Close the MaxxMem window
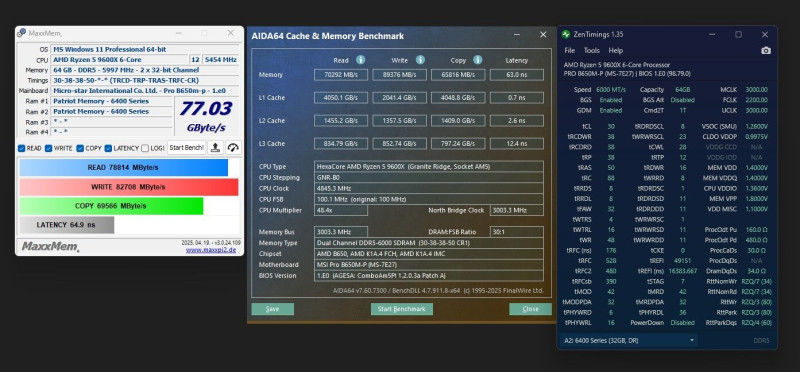800x372 pixels. tap(231, 33)
